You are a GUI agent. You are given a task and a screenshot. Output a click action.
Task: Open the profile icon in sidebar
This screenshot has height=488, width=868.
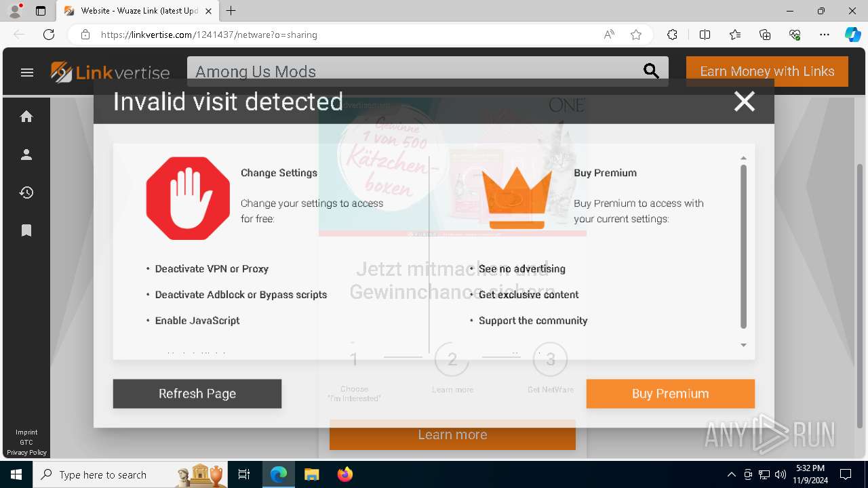(26, 155)
